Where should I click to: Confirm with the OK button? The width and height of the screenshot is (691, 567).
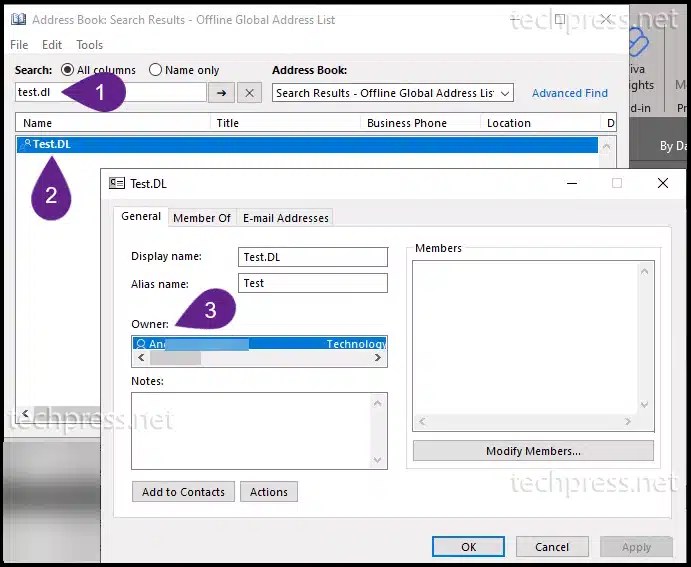pyautogui.click(x=468, y=547)
